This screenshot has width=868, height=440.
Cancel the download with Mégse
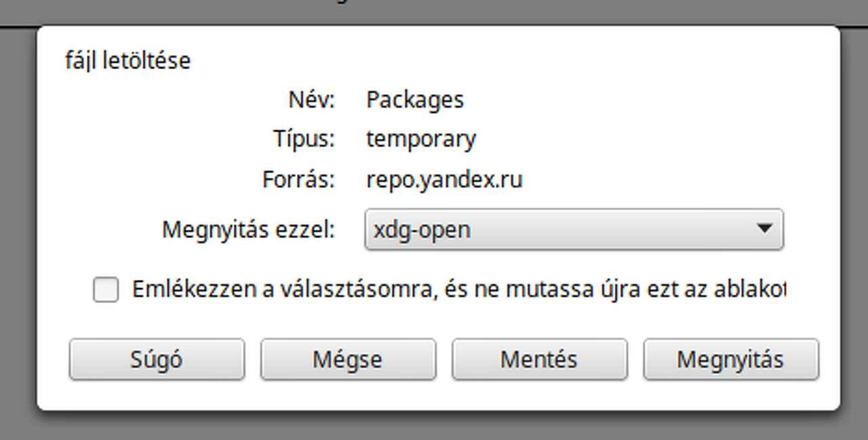[x=348, y=359]
